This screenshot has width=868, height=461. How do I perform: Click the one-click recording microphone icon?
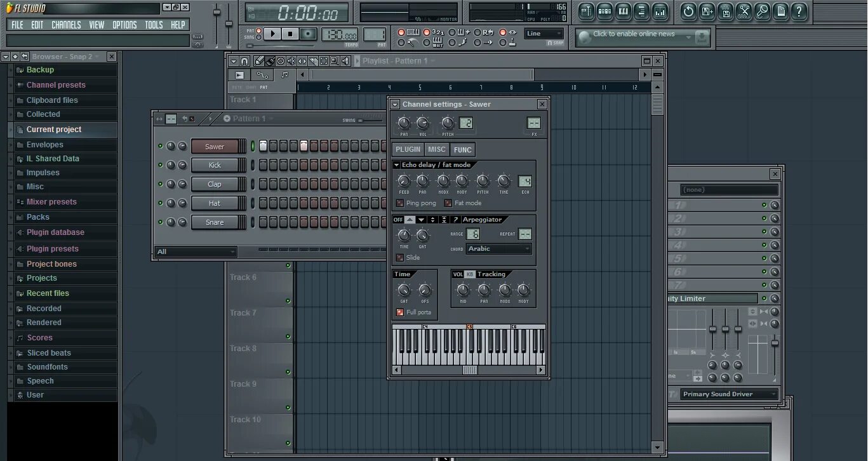pos(763,11)
